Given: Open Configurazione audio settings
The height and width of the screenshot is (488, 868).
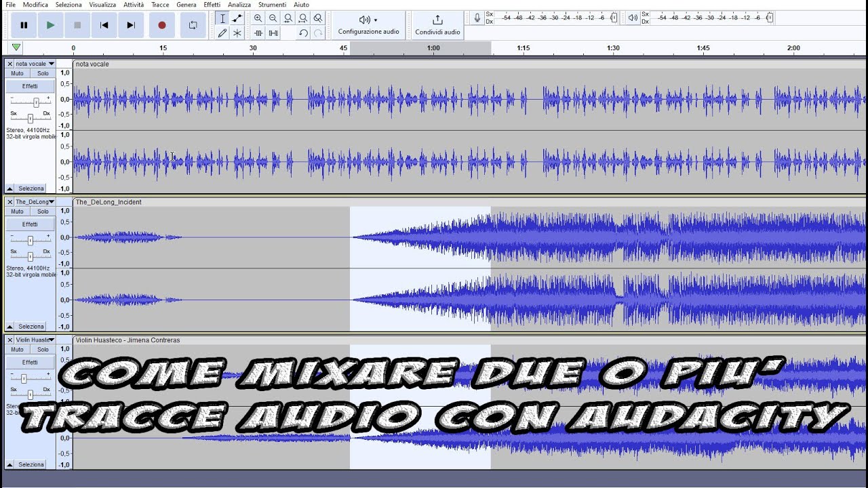Looking at the screenshot, I should click(x=368, y=25).
